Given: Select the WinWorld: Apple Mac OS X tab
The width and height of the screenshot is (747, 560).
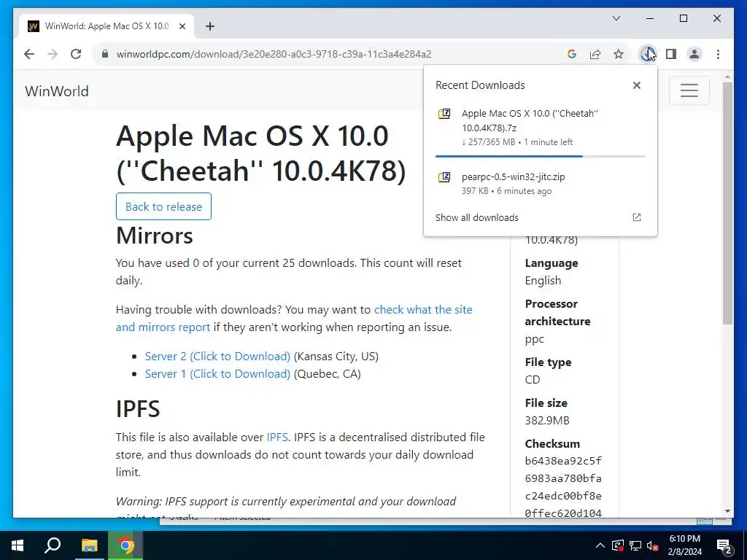Looking at the screenshot, I should point(107,26).
